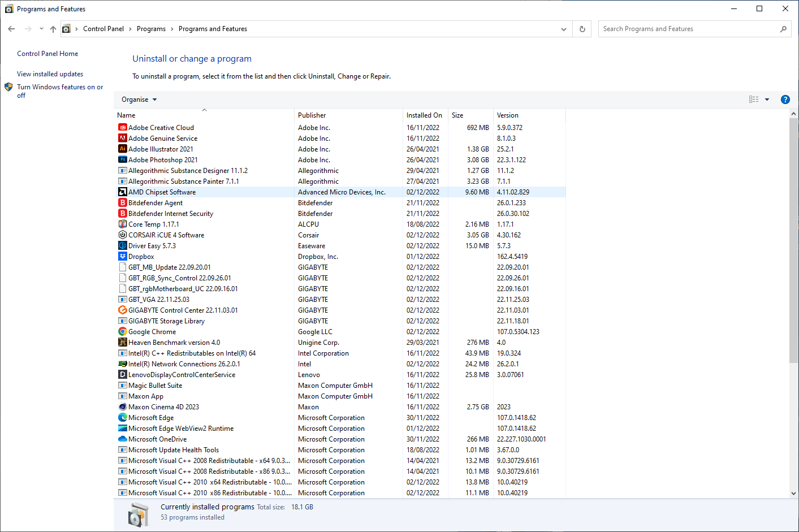Sort by the Installed On column header
Image resolution: width=799 pixels, height=532 pixels.
425,115
